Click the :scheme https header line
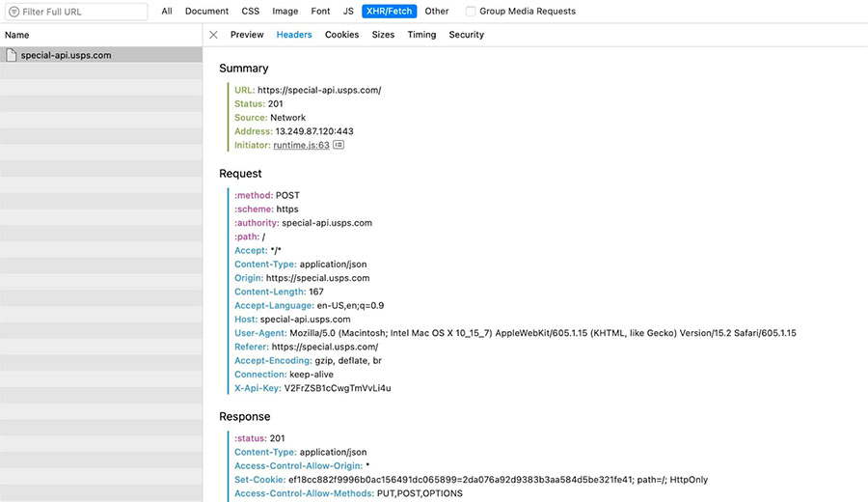Screen dimensions: 868x502 (266, 209)
